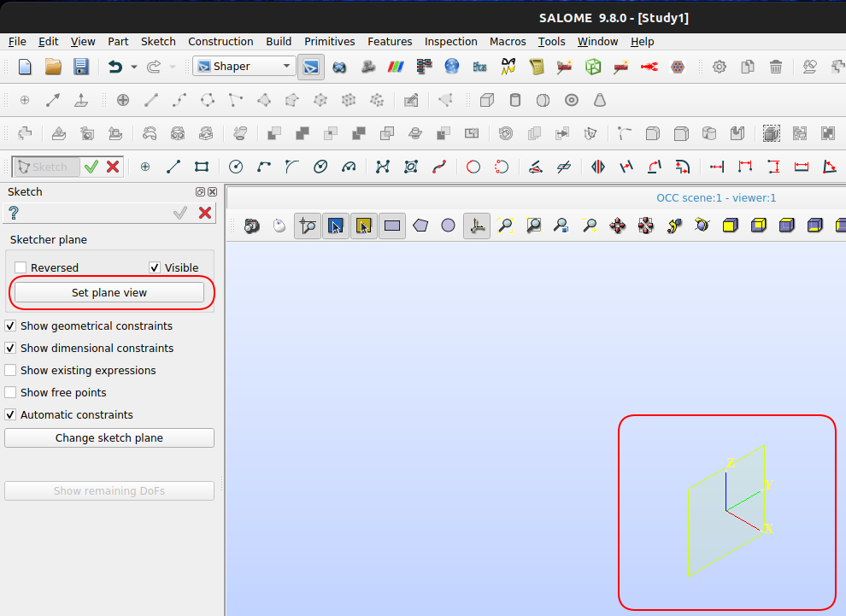Click green checkmark to apply sketch
This screenshot has width=846, height=616.
pyautogui.click(x=91, y=167)
